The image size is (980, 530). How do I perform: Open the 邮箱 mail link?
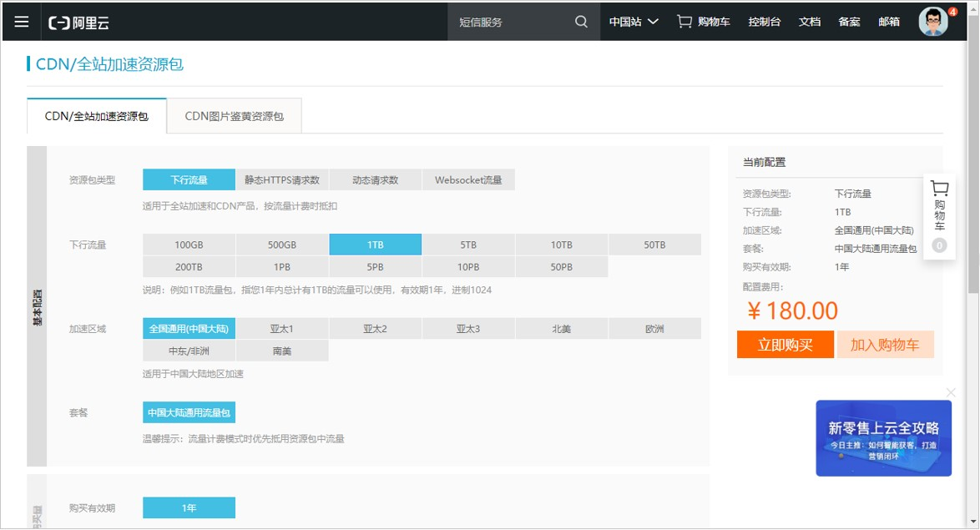[889, 22]
